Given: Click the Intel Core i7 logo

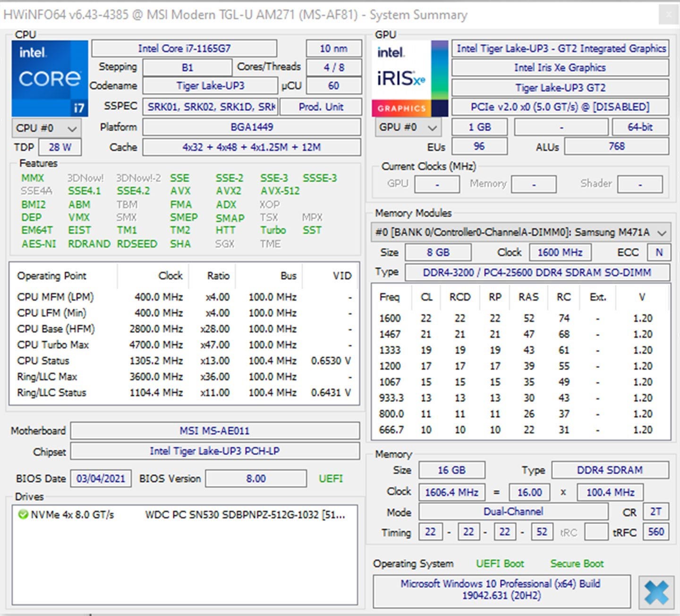Looking at the screenshot, I should 50,78.
